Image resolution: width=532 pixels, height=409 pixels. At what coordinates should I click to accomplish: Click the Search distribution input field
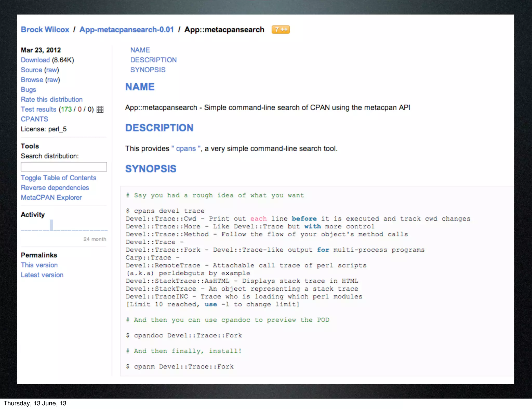pos(64,167)
